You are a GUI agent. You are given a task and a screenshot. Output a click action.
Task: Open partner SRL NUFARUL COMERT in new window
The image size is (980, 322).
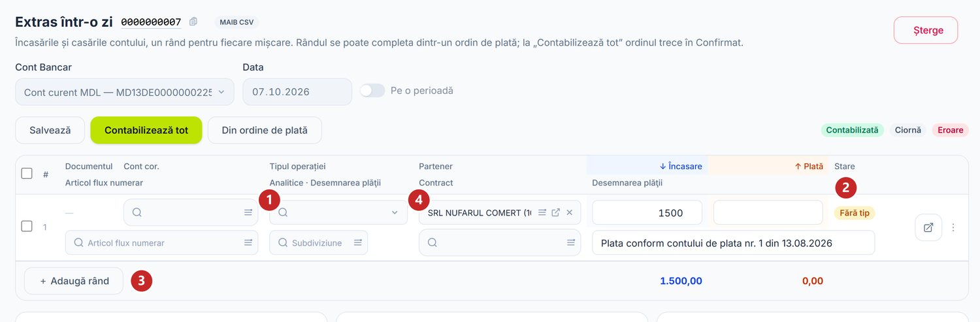[556, 212]
